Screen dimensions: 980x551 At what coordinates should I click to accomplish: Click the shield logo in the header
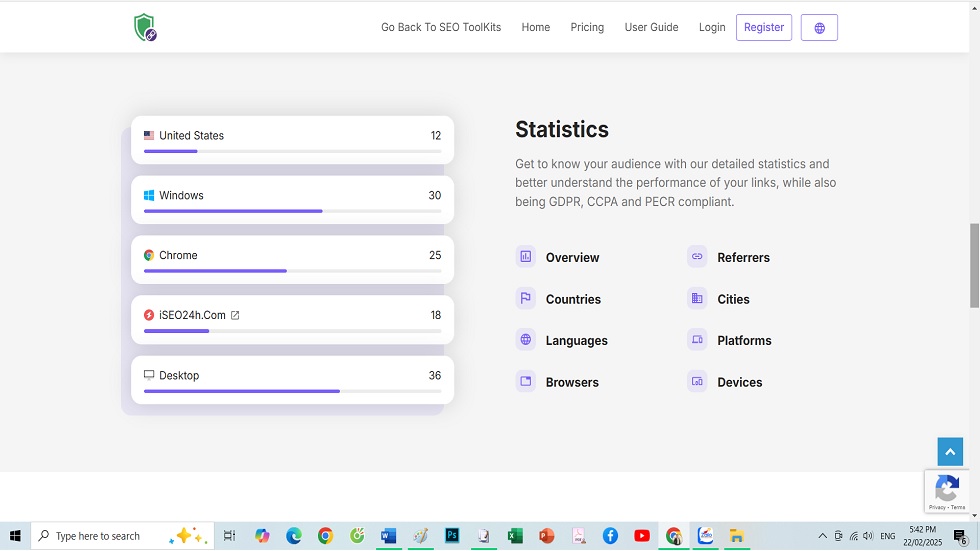tap(145, 28)
